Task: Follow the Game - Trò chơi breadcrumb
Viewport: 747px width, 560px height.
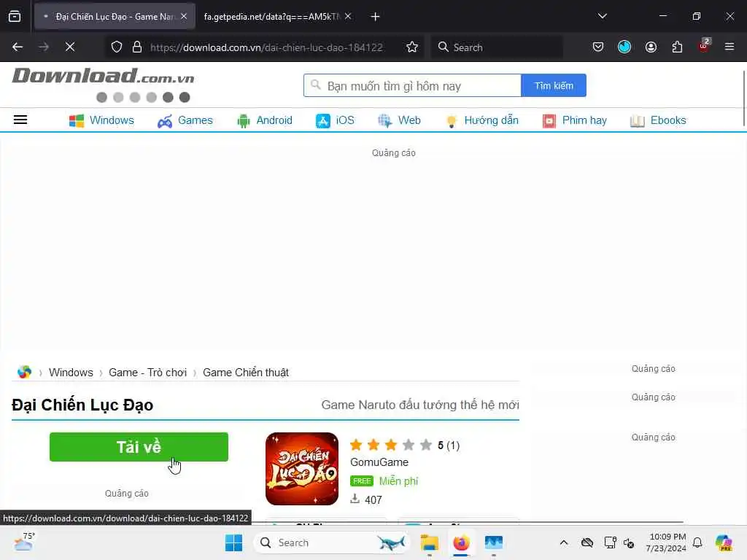Action: (x=147, y=373)
